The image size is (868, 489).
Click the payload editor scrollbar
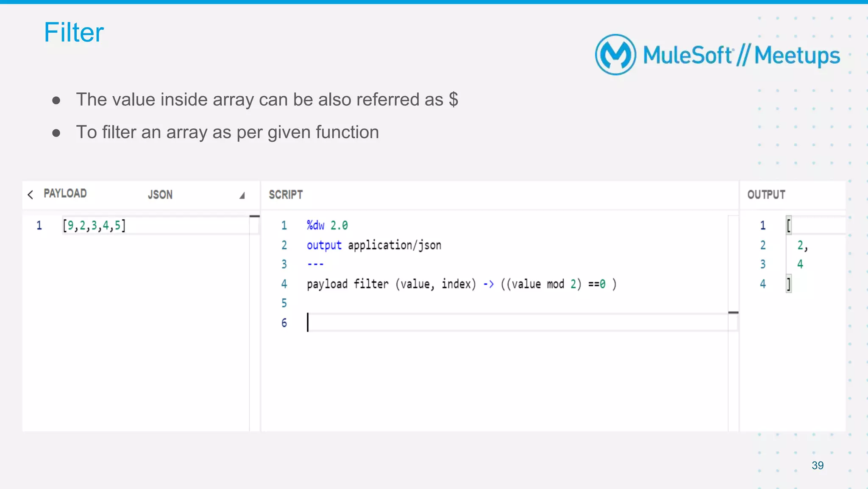tap(254, 323)
